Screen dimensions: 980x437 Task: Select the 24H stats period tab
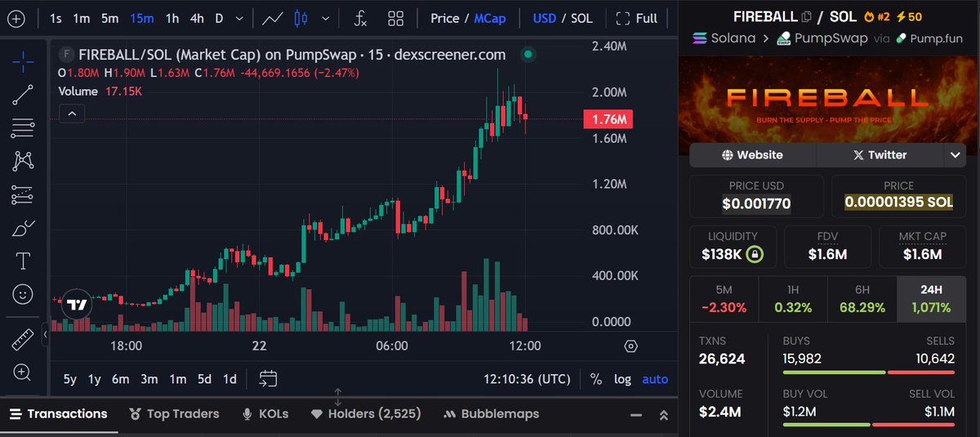click(932, 298)
